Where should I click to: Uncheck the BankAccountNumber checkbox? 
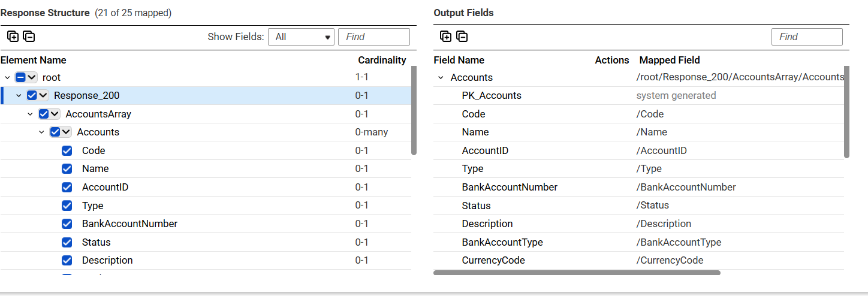[x=67, y=223]
